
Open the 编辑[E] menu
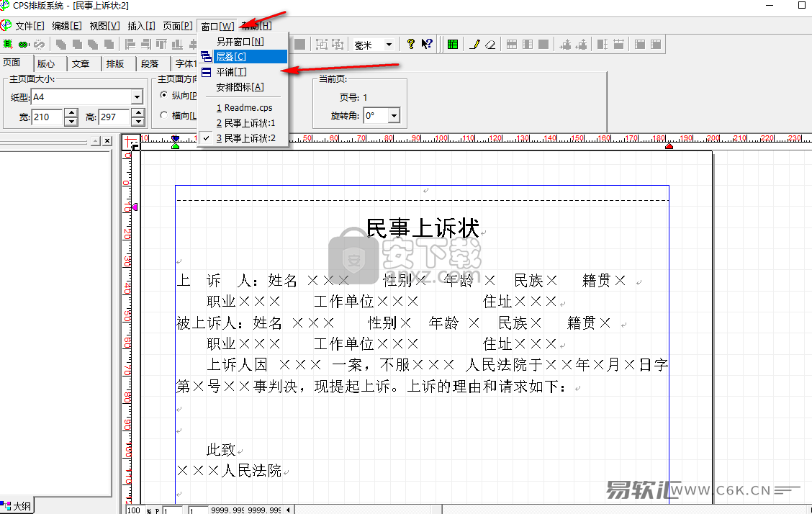(67, 26)
